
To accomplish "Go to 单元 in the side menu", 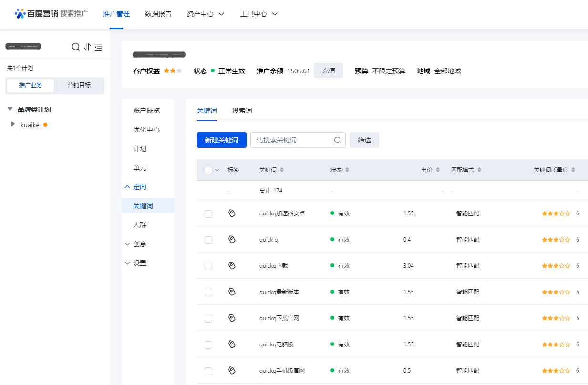I will pos(140,168).
